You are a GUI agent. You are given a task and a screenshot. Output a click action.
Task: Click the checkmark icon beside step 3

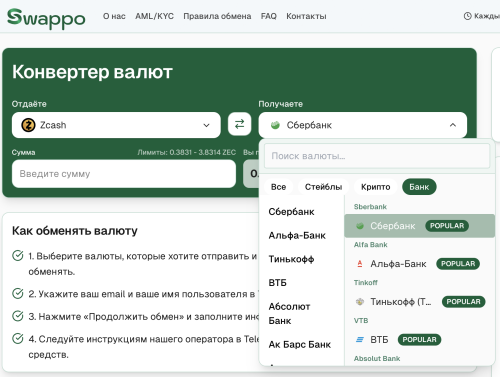click(18, 316)
